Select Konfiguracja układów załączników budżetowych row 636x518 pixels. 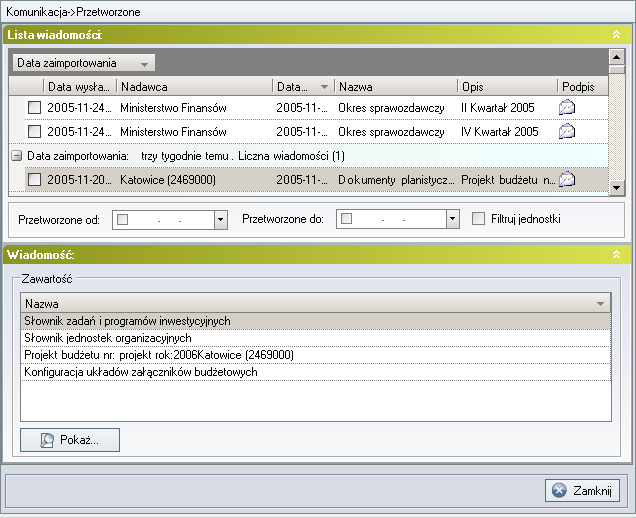(316, 372)
